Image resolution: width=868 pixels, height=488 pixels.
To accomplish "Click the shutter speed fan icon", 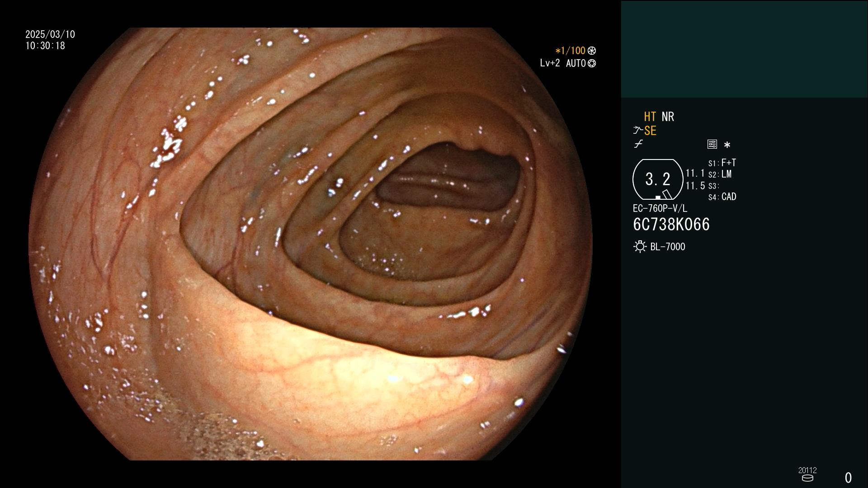I will click(x=592, y=51).
